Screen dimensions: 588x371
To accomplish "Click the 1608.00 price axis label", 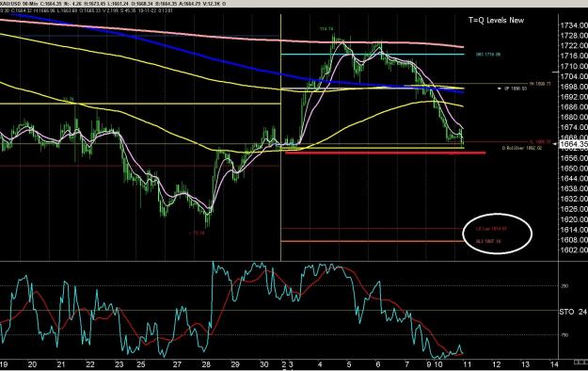I will coord(573,240).
